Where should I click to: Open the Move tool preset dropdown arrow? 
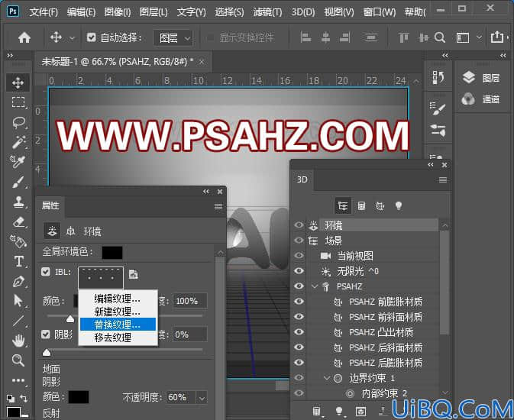(72, 38)
